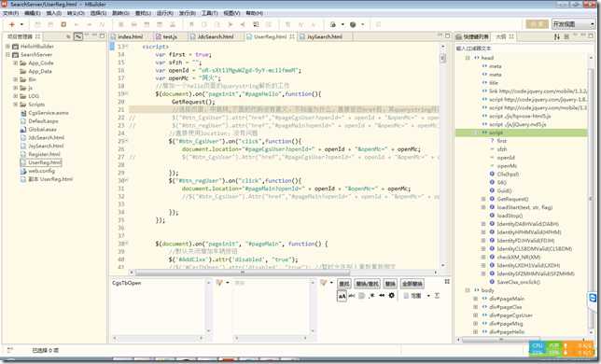The image size is (601, 364).
Task: Click the outline filter text field
Action: tap(522, 49)
